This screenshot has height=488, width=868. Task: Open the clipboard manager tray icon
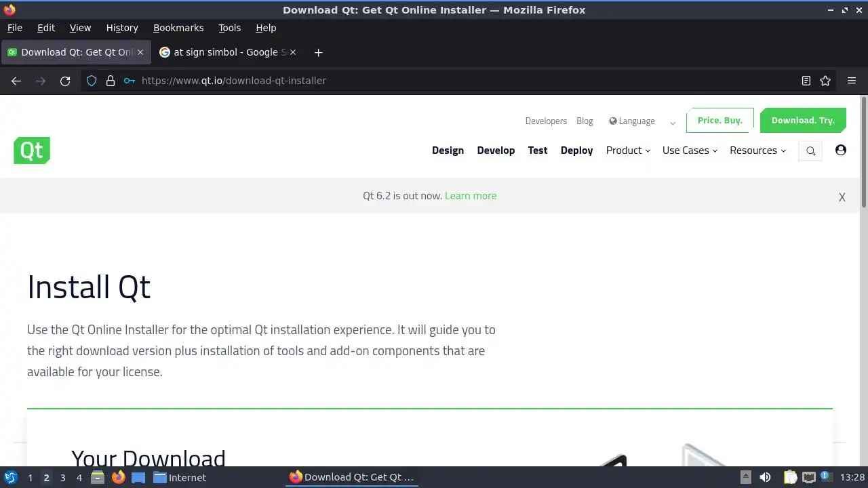click(790, 477)
